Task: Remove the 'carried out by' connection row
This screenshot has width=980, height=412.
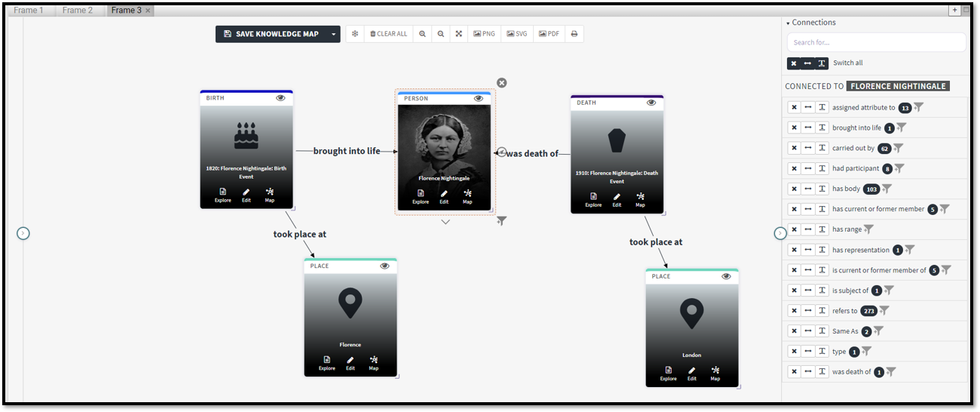Action: pos(794,149)
